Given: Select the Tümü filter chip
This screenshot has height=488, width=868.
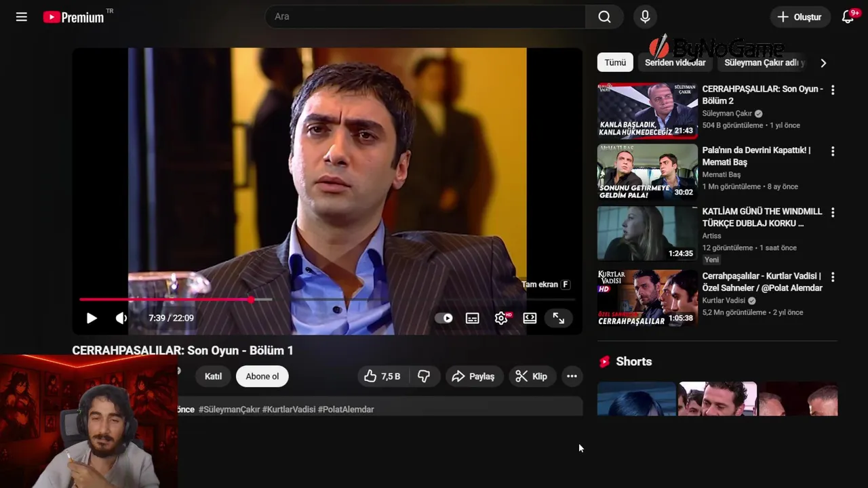Looking at the screenshot, I should 615,62.
